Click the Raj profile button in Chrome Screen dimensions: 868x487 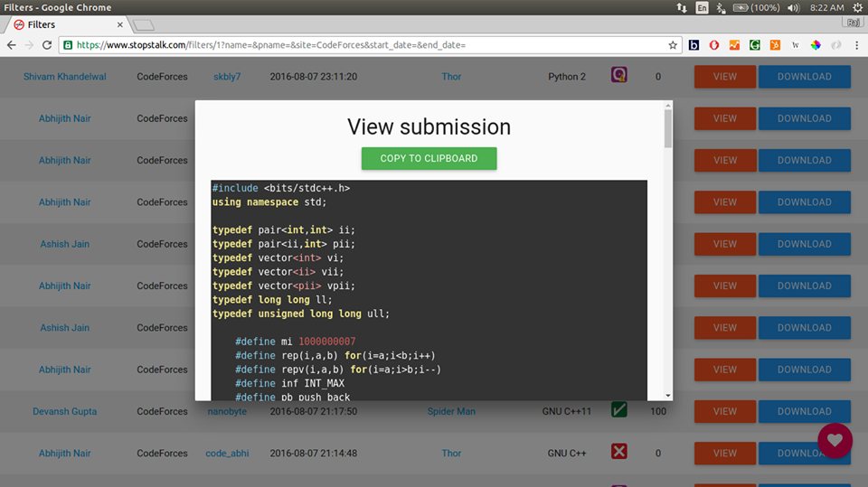tap(853, 23)
